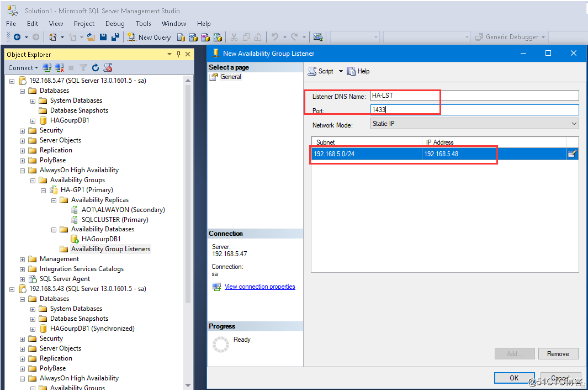Collapse the Availability Databases folder
Image resolution: width=588 pixels, height=392 pixels.
54,230
